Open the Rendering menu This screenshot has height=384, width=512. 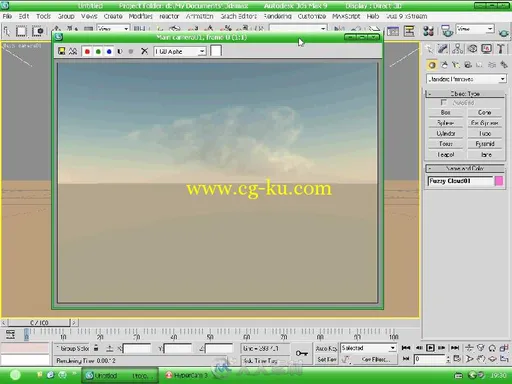point(277,16)
